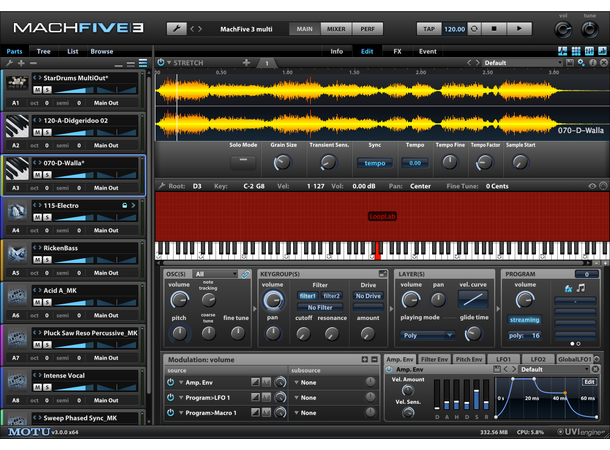Expand the STRETCH mode dropdown arrow
Image resolution: width=610 pixels, height=450 pixels.
[169, 62]
